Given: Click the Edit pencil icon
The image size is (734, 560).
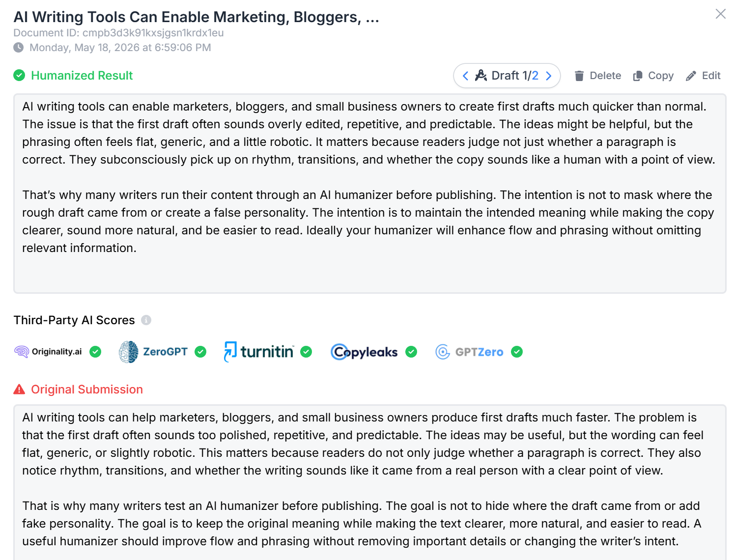Looking at the screenshot, I should (691, 76).
